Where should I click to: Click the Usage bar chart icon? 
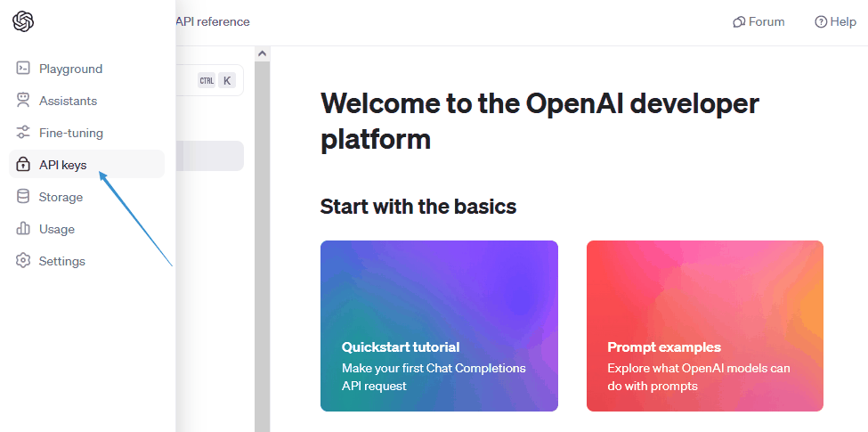[22, 229]
